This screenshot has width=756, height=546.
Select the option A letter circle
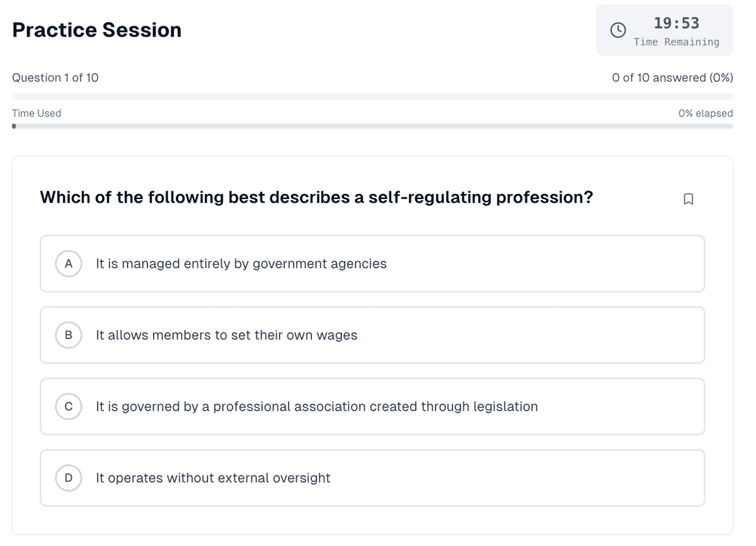click(x=69, y=263)
